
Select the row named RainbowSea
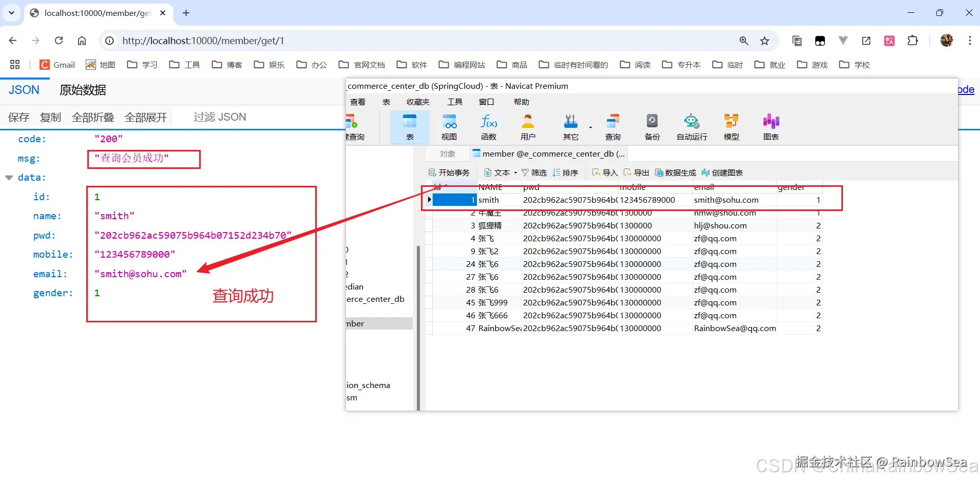[624, 329]
